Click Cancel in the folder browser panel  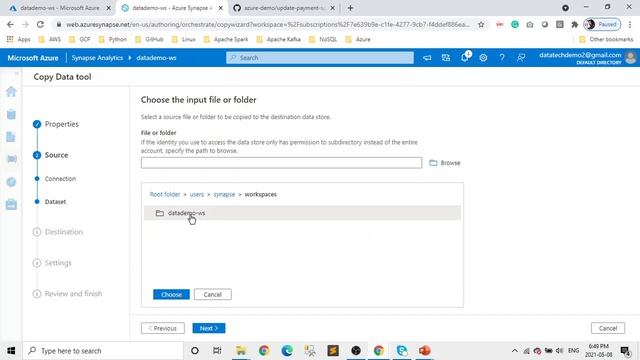click(213, 294)
